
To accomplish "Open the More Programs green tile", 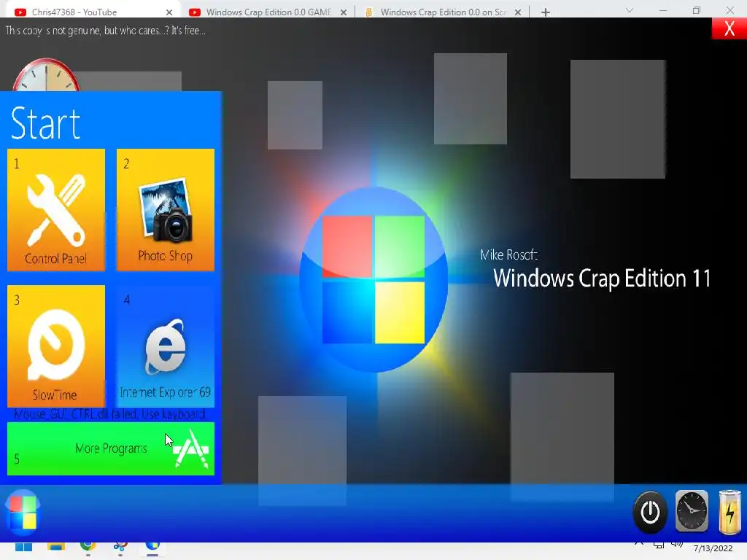I will pyautogui.click(x=111, y=448).
